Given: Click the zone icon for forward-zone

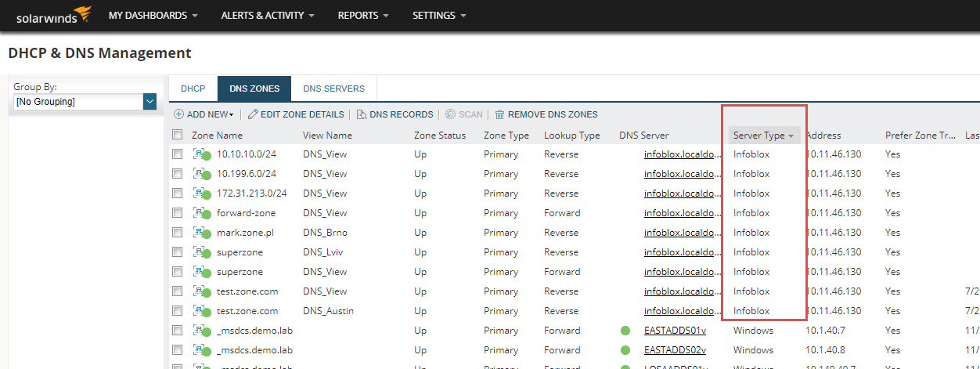Looking at the screenshot, I should (202, 214).
